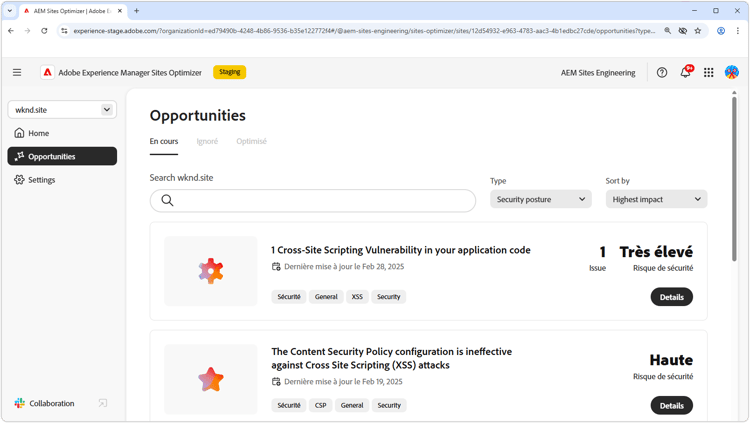
Task: Switch to the En cours tab
Action: point(164,141)
